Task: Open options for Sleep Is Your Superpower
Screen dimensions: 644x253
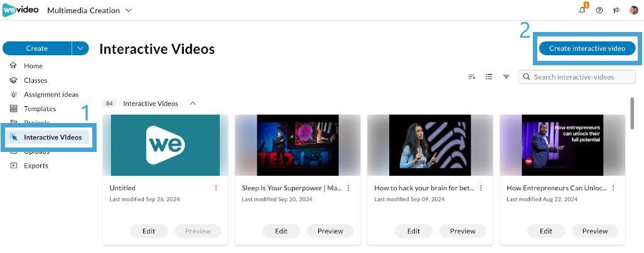Action: 348,188
